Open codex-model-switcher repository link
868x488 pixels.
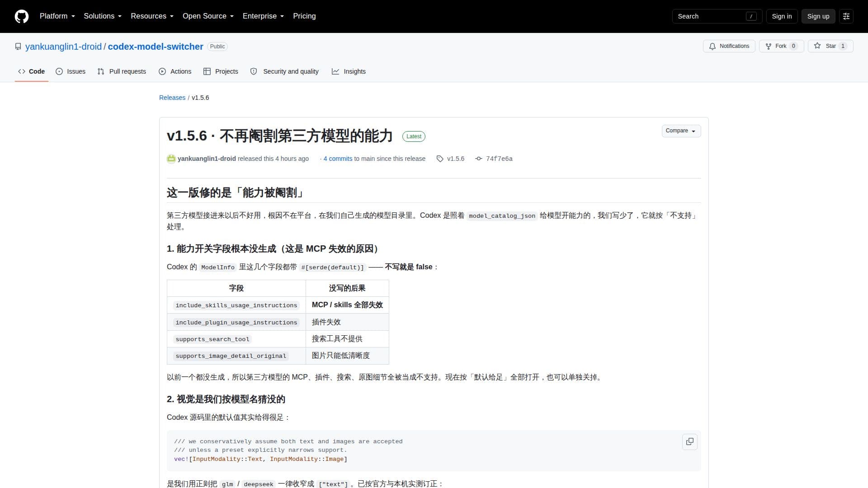pos(156,47)
